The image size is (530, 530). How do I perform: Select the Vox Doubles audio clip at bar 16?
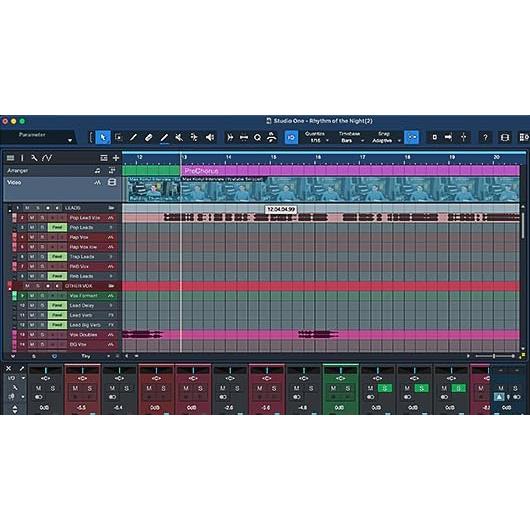(x=318, y=335)
